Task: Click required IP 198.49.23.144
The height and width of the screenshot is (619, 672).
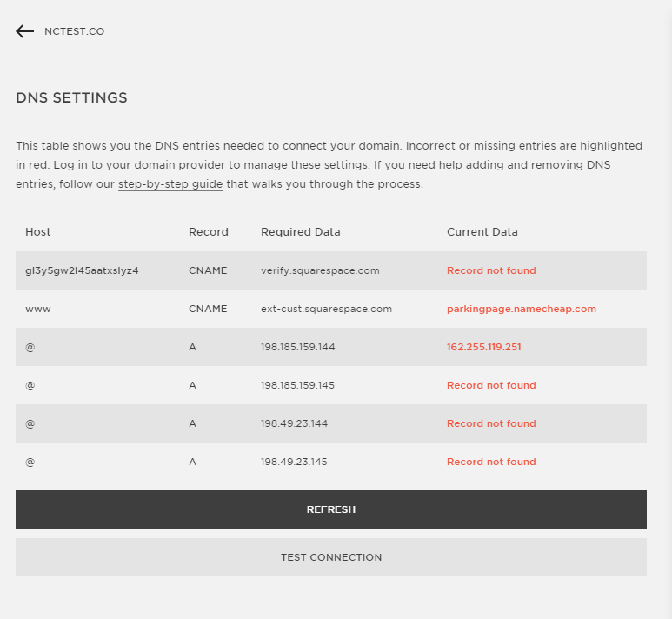Action: pyautogui.click(x=294, y=423)
